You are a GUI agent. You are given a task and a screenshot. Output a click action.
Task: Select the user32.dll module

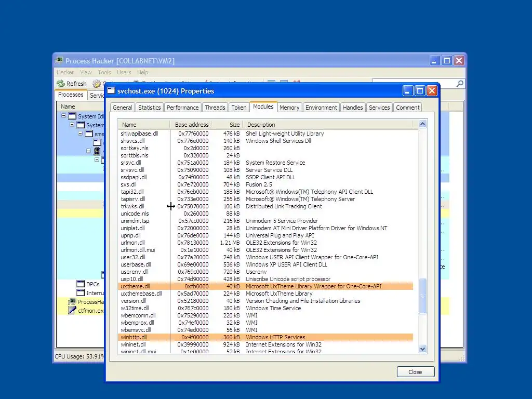pyautogui.click(x=133, y=257)
